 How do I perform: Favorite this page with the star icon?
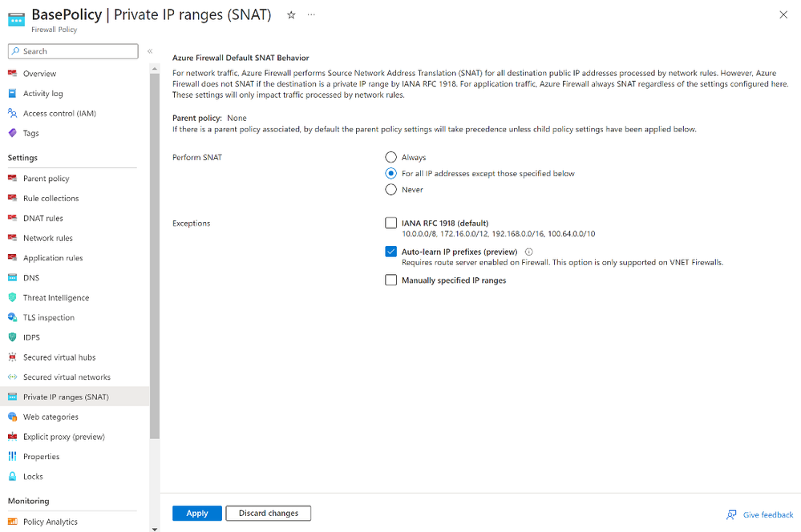coord(291,14)
